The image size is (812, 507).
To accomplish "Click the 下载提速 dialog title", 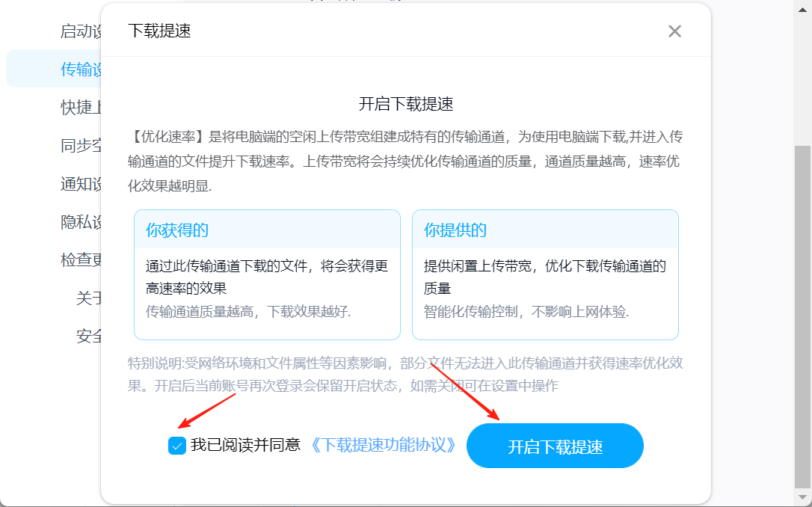I will coord(159,31).
